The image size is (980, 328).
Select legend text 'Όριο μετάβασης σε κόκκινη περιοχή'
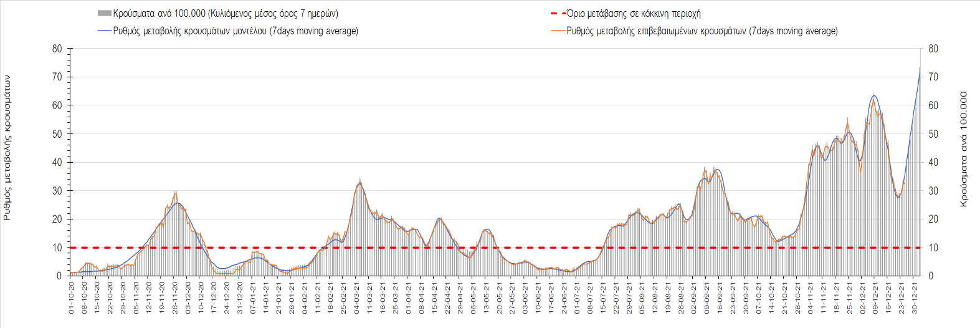tap(634, 13)
